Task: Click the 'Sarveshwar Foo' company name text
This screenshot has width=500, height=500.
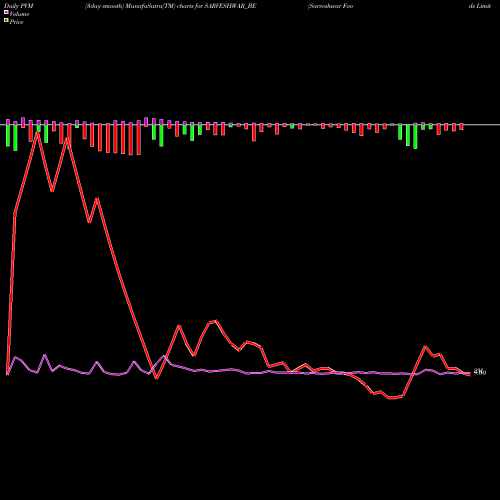Action: [x=330, y=6]
